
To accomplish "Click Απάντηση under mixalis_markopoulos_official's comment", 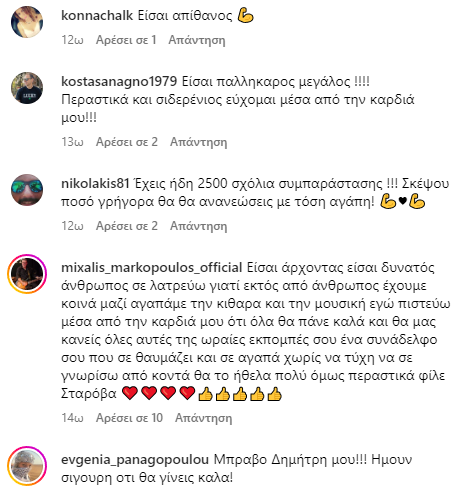I will tap(204, 418).
